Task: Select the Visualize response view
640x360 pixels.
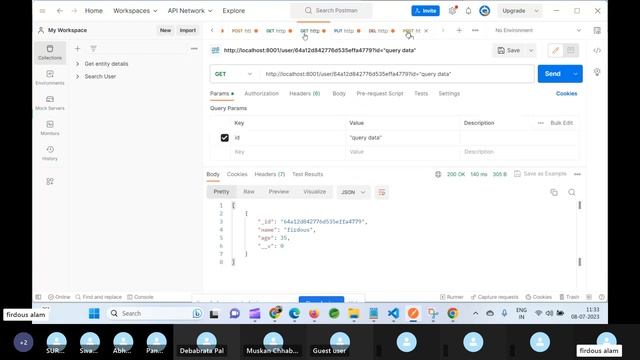Action: pyautogui.click(x=315, y=192)
